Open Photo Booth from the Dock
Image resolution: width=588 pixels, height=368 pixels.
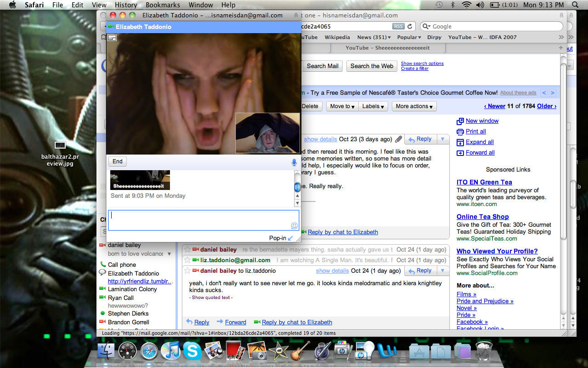point(236,351)
